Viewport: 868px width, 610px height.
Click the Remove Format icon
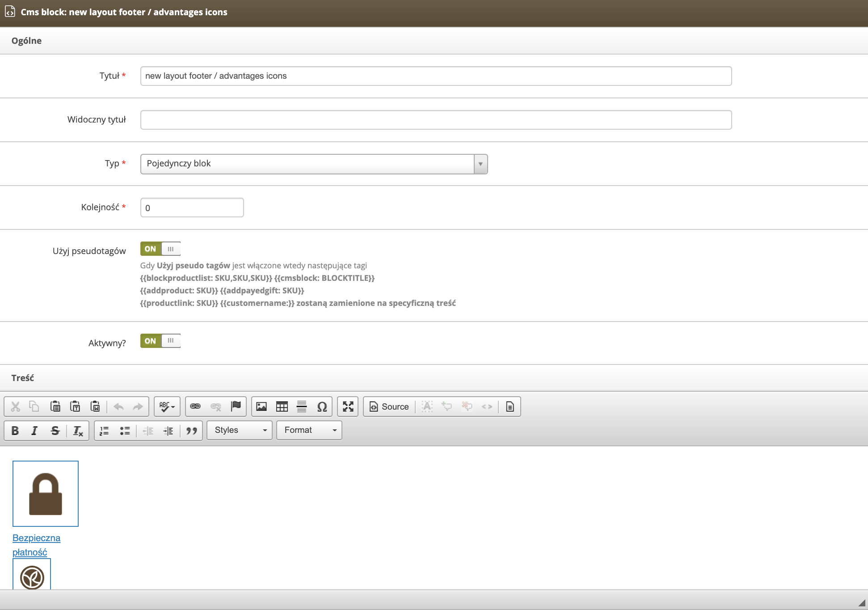(78, 431)
